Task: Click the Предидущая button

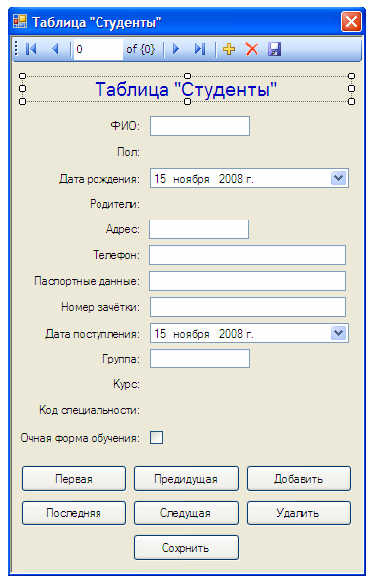Action: pyautogui.click(x=186, y=479)
